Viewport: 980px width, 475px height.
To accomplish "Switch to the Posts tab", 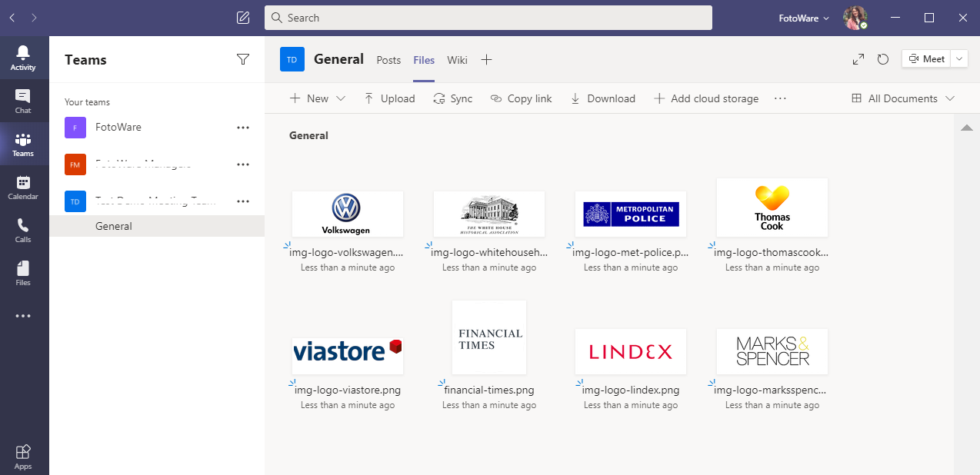I will pyautogui.click(x=388, y=59).
